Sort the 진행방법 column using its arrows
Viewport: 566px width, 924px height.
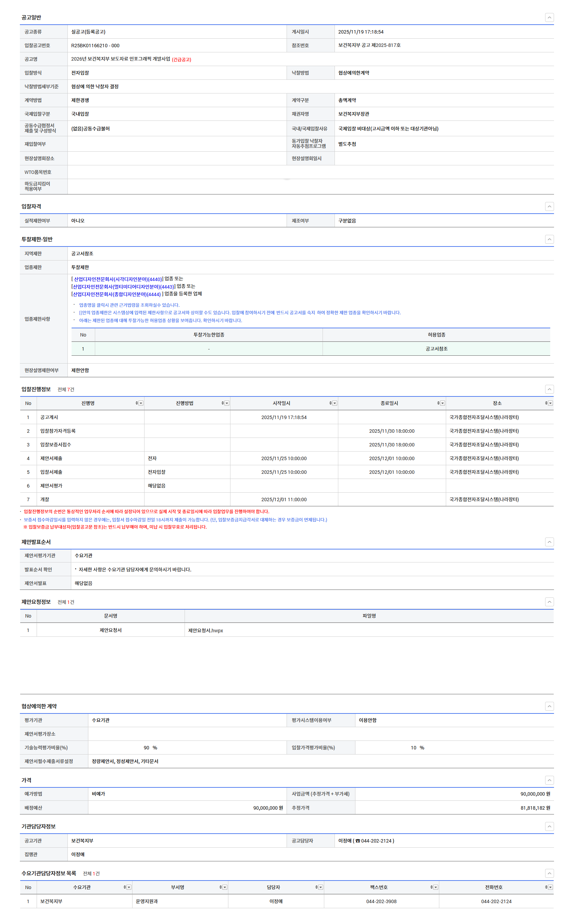point(223,403)
